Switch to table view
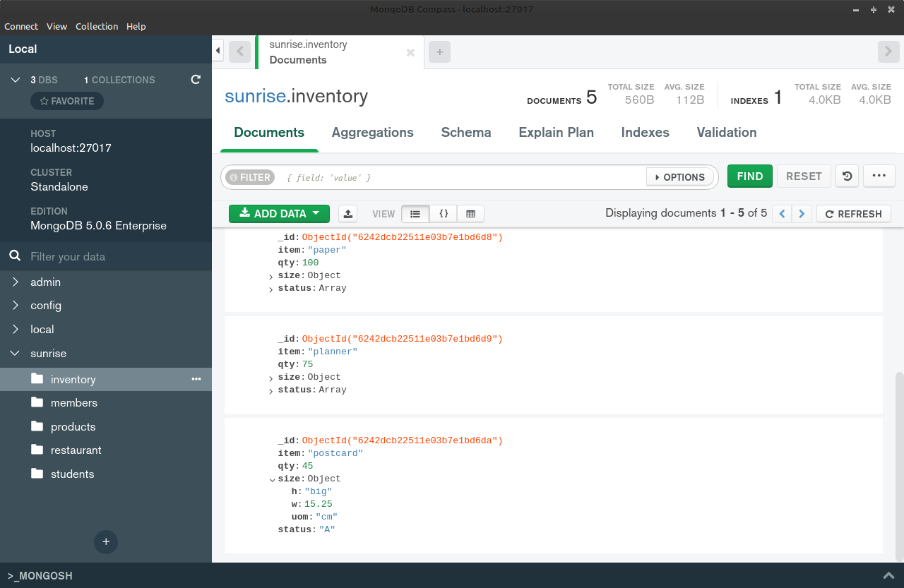This screenshot has height=588, width=904. pyautogui.click(x=470, y=214)
